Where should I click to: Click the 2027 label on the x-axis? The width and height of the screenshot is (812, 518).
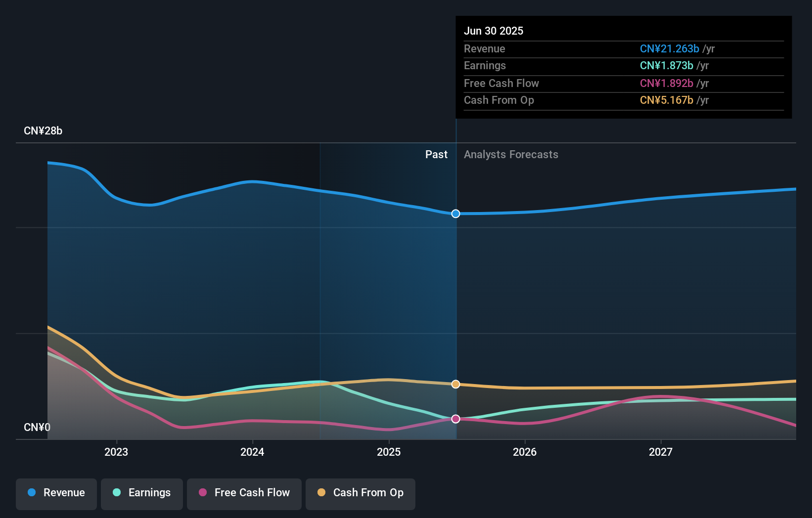[661, 451]
